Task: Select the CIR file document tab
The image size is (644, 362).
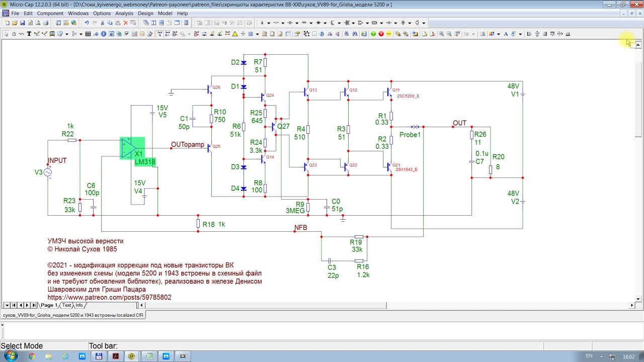Action: (73, 315)
